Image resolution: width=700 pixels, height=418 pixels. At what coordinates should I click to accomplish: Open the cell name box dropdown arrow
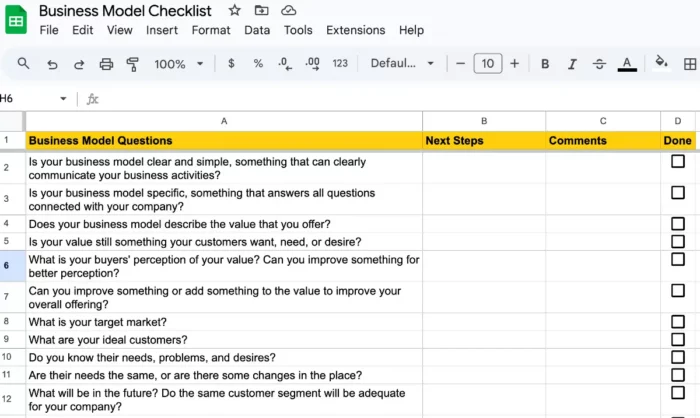pyautogui.click(x=63, y=99)
